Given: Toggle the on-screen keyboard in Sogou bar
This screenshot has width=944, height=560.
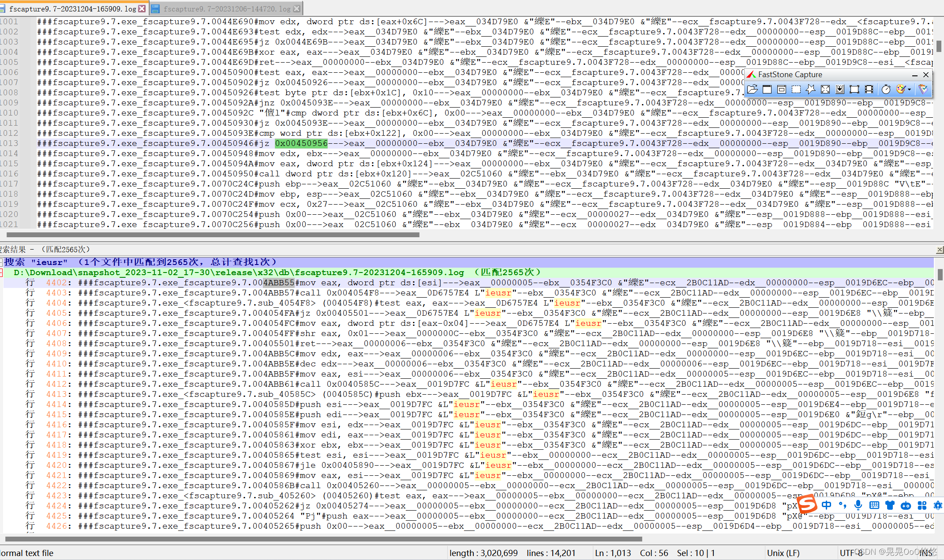Looking at the screenshot, I should (874, 505).
